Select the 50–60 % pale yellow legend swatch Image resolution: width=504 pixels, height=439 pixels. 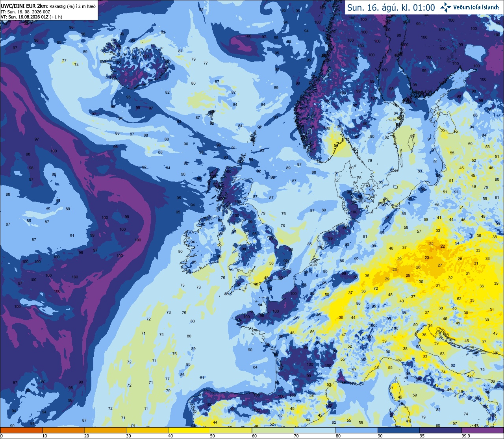pos(231,430)
